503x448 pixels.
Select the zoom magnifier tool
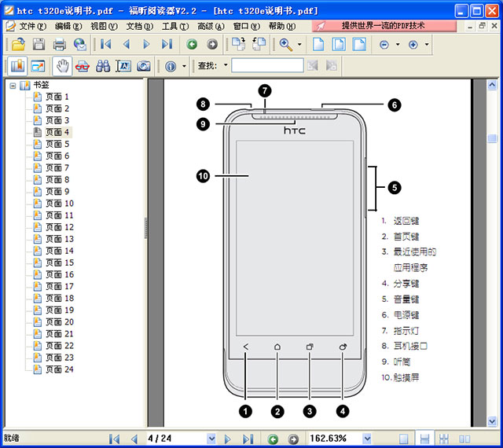286,44
